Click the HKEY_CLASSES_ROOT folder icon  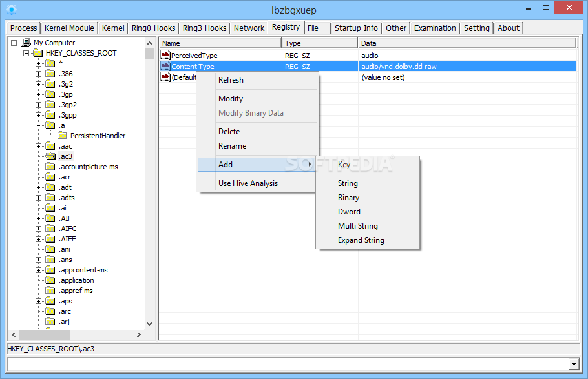point(38,53)
